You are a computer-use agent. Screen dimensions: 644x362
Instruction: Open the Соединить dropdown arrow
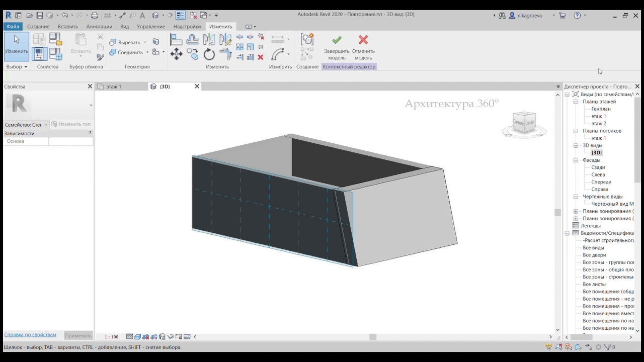click(147, 52)
